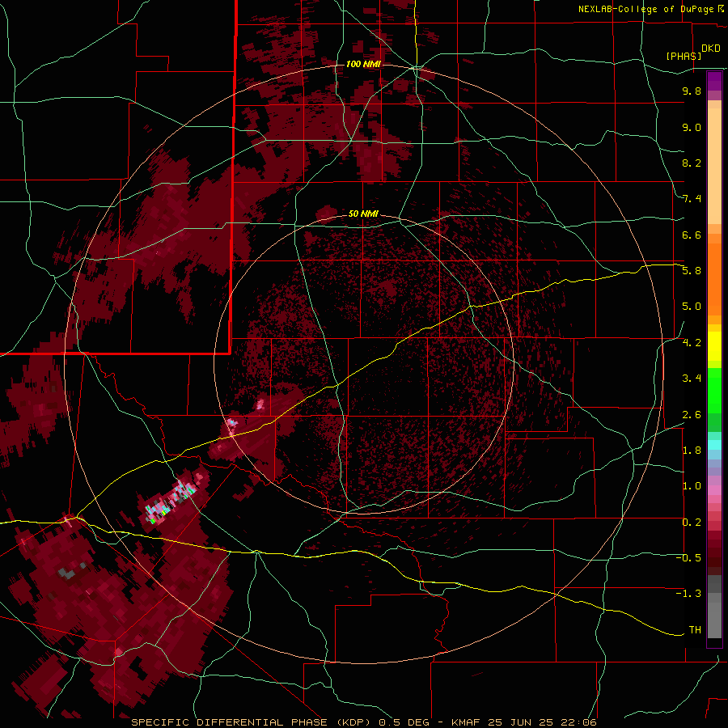The width and height of the screenshot is (728, 728).
Task: Click the 9.8 scale value
Action: pyautogui.click(x=692, y=91)
